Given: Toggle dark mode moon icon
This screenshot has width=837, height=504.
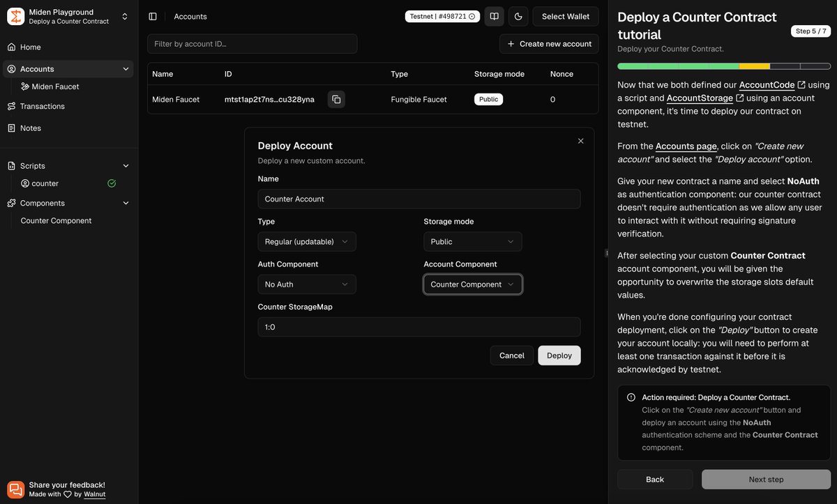Looking at the screenshot, I should pos(518,16).
